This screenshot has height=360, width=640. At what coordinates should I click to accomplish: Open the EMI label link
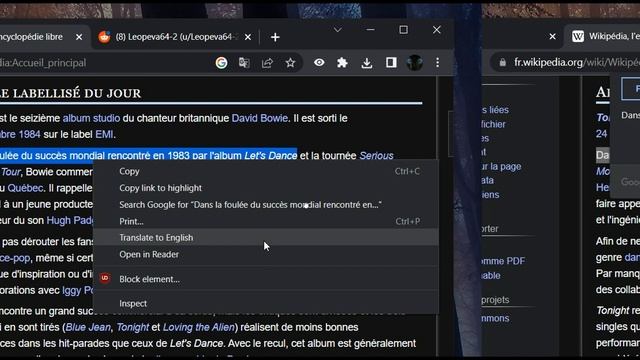pos(104,134)
